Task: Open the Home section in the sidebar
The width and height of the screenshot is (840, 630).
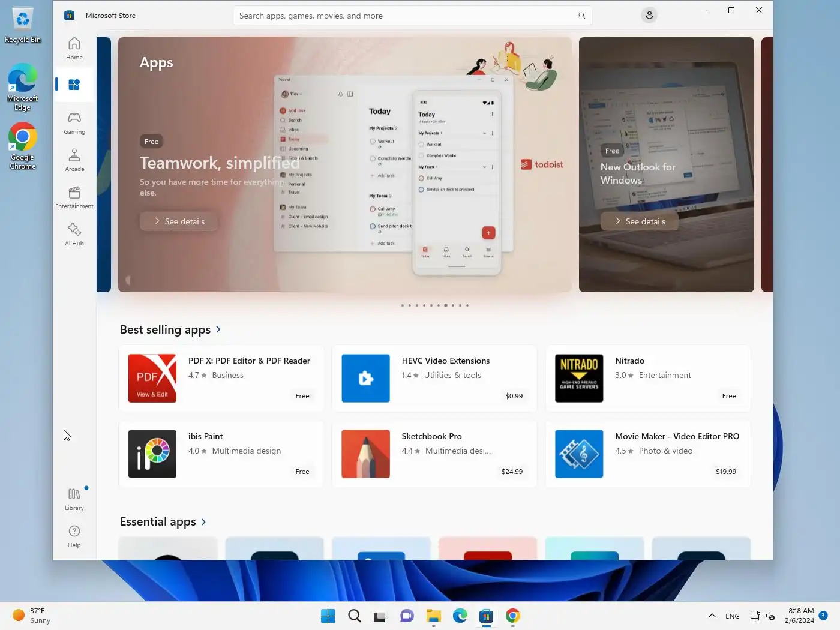Action: (x=74, y=49)
